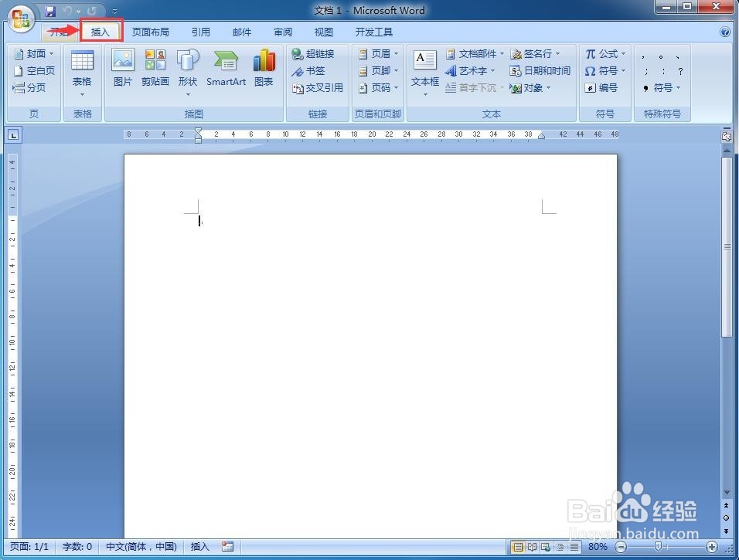Expand the signature line (签名行) dropdown
Viewport: 739px width, 560px height.
(x=557, y=54)
